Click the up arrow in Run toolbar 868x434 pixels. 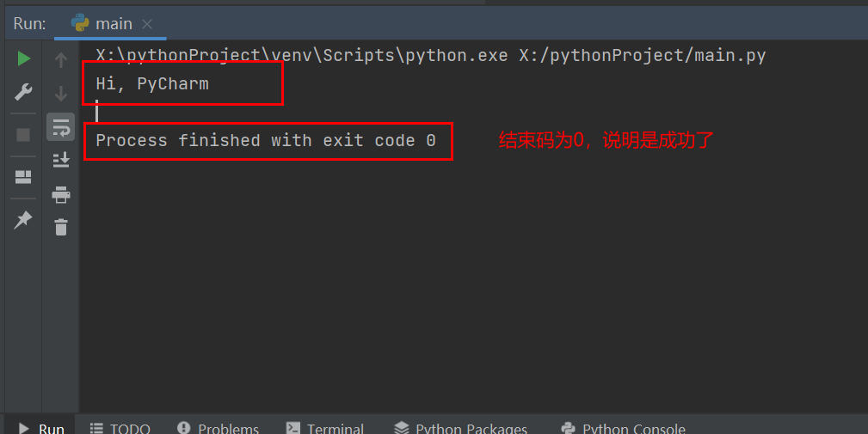coord(60,60)
